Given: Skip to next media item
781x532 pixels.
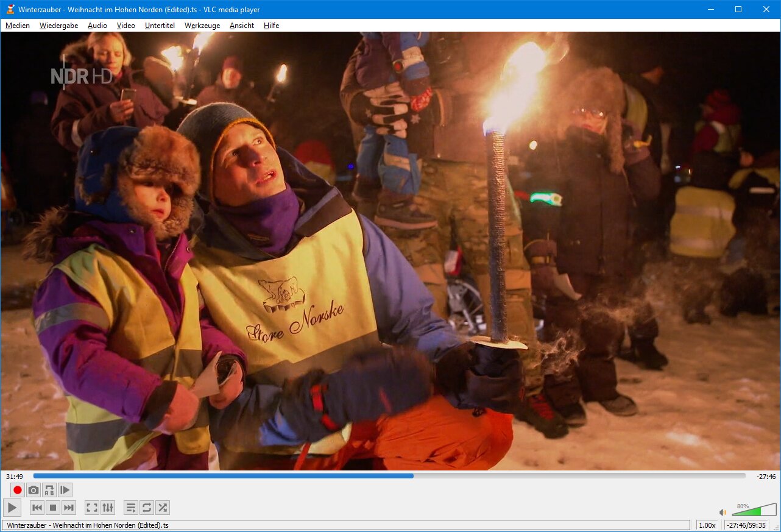Looking at the screenshot, I should coord(69,508).
